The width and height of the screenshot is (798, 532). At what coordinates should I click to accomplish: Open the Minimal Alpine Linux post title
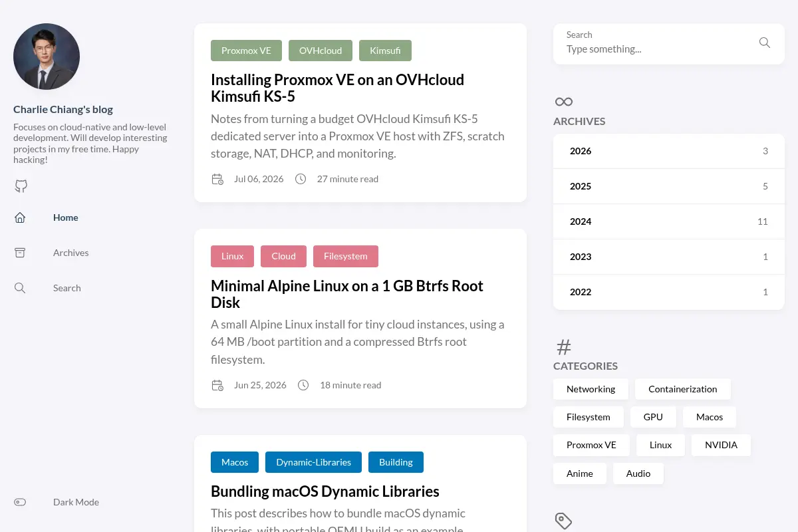tap(347, 294)
